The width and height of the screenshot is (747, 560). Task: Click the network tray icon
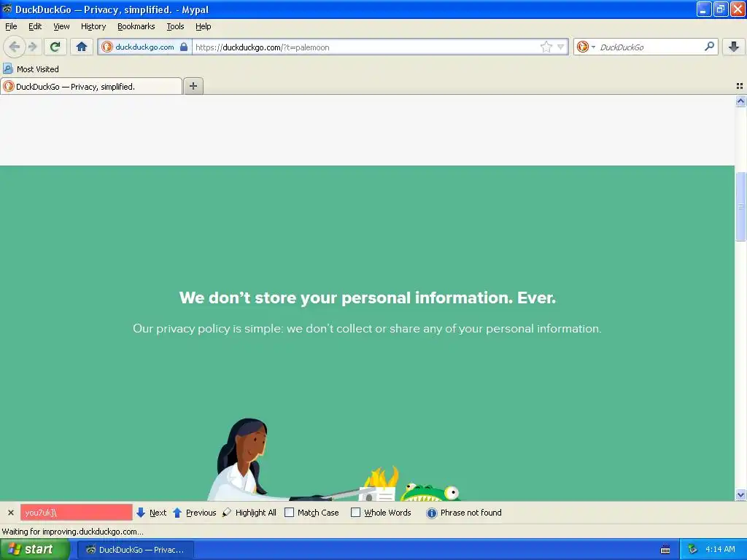pos(693,549)
